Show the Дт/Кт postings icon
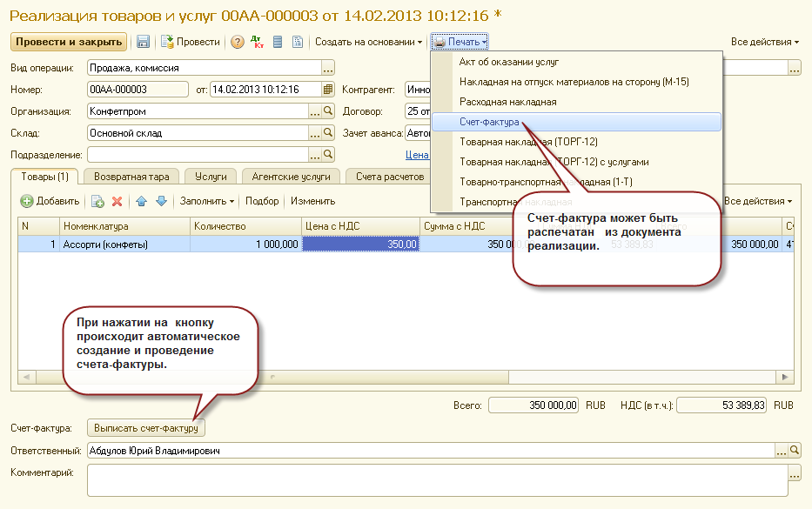Image resolution: width=812 pixels, height=509 pixels. click(257, 42)
